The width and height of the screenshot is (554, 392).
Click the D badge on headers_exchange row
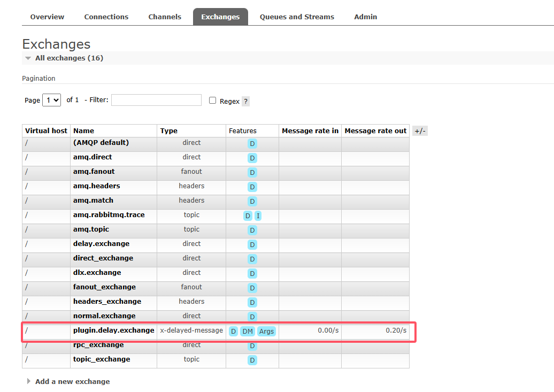pos(252,303)
